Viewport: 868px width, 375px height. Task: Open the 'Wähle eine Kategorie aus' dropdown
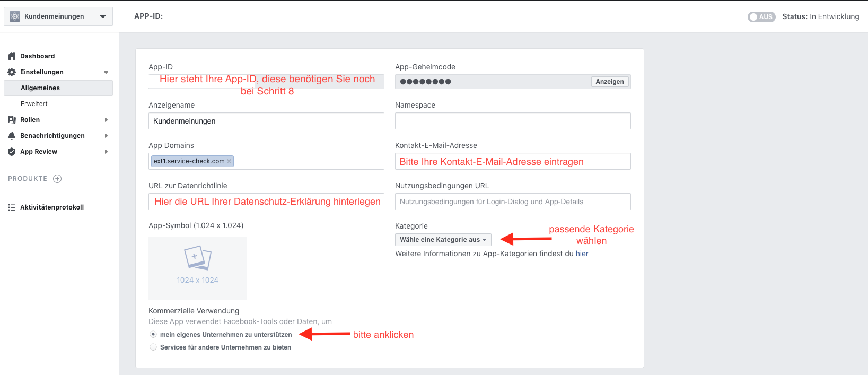click(x=443, y=240)
